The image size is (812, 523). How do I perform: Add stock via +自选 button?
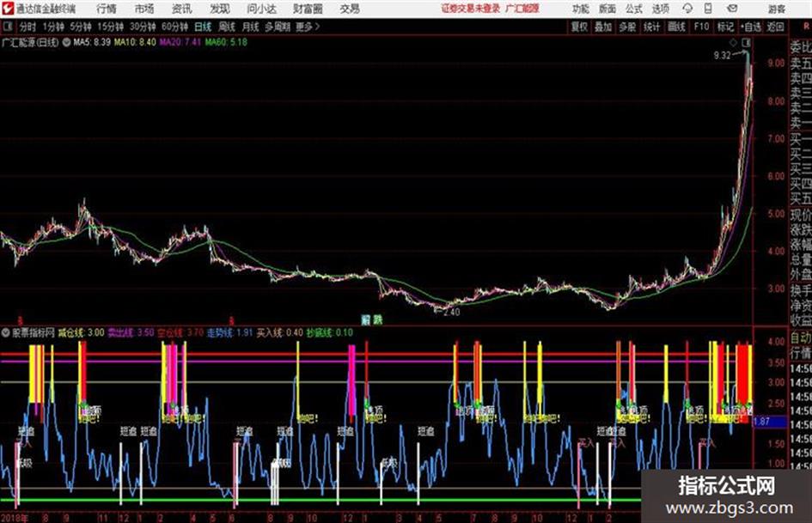751,27
